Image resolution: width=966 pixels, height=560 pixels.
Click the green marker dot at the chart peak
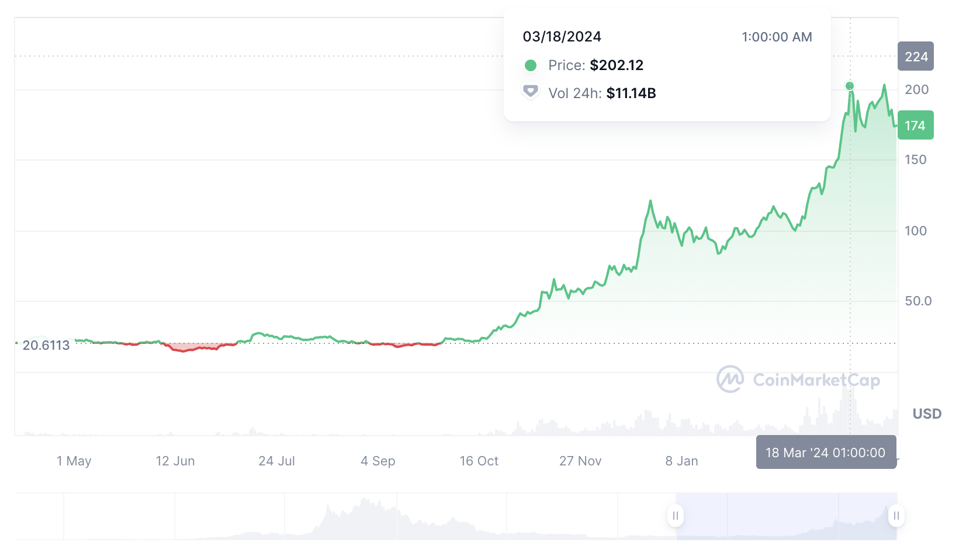(x=850, y=85)
